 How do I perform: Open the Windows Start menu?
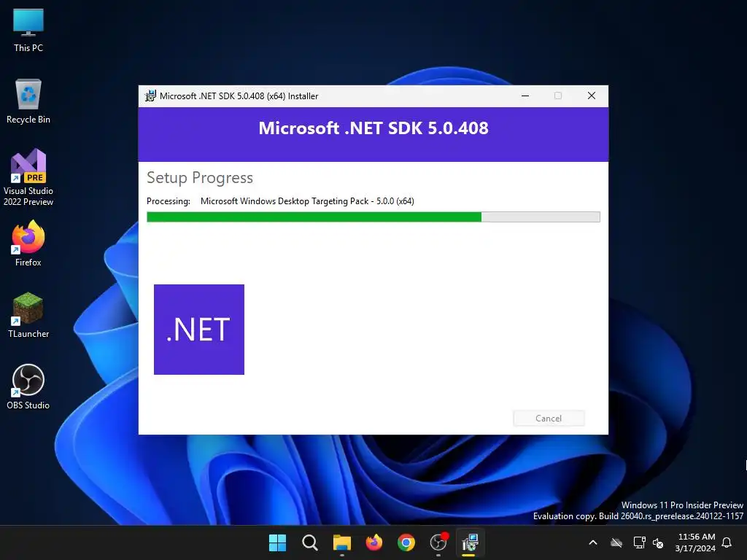point(277,542)
